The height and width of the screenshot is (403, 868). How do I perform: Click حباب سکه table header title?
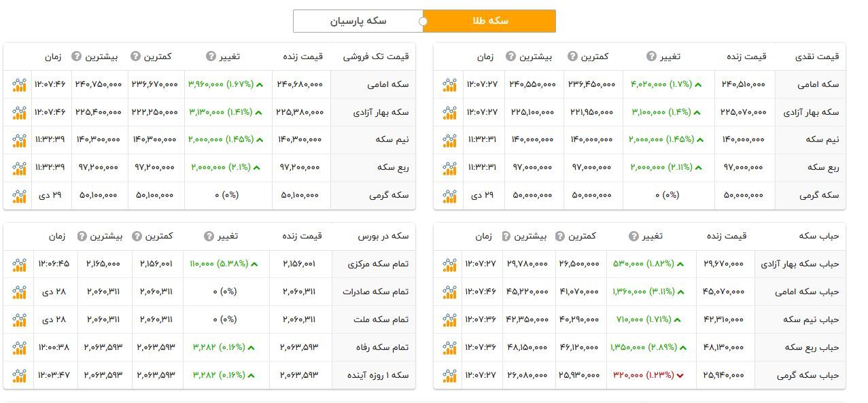[x=819, y=236]
